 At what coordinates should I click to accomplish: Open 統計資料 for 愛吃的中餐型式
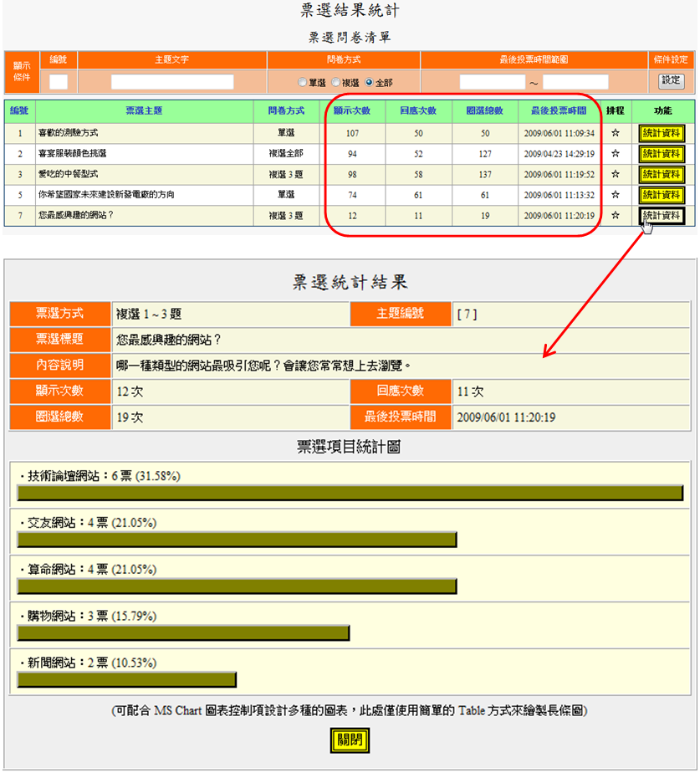(x=662, y=175)
